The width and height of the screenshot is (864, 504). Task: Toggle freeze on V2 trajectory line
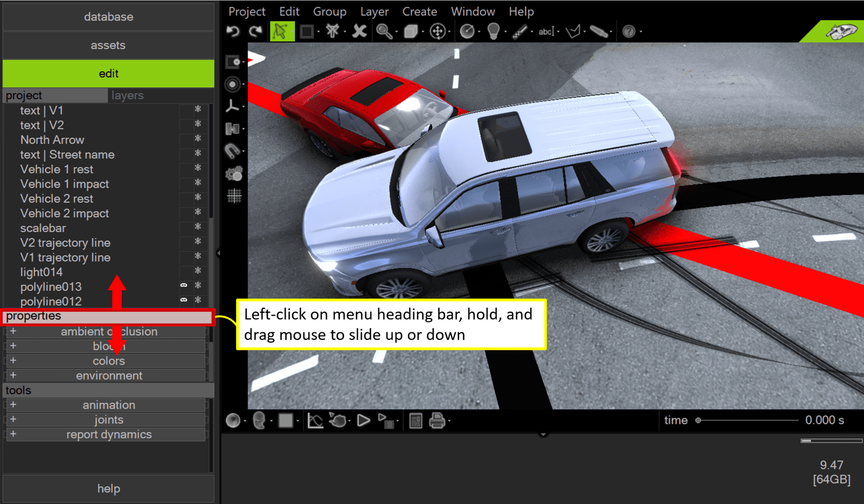(198, 242)
